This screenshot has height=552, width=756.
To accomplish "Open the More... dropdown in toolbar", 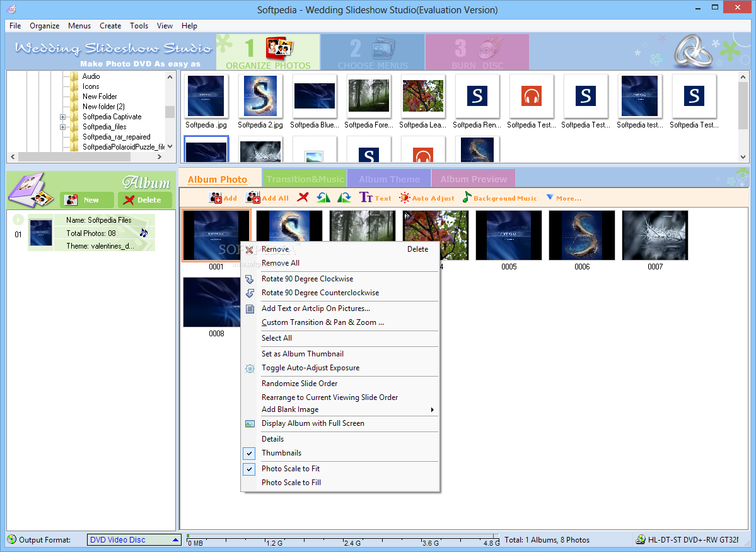I will point(564,198).
